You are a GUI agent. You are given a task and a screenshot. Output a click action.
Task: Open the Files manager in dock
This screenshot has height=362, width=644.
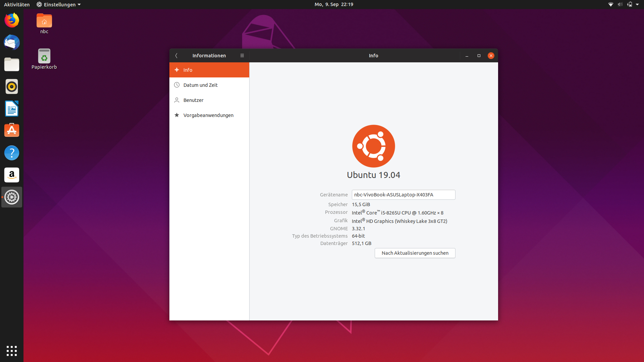click(12, 64)
